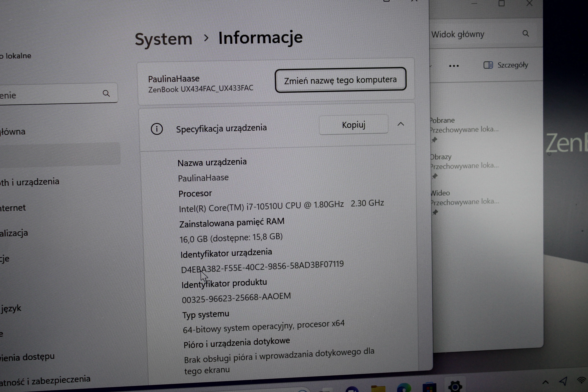Open the Pobrane folder in File Explorer
This screenshot has width=588, height=392.
[x=442, y=120]
